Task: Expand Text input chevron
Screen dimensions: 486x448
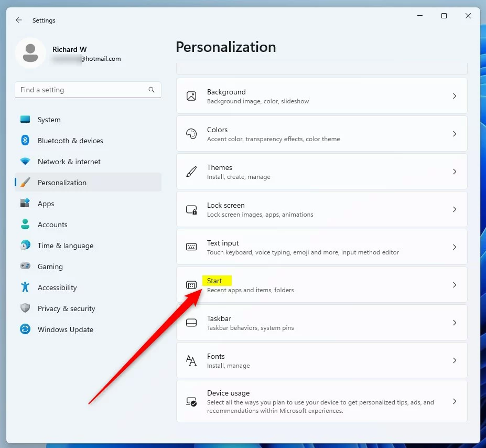Action: click(x=455, y=247)
